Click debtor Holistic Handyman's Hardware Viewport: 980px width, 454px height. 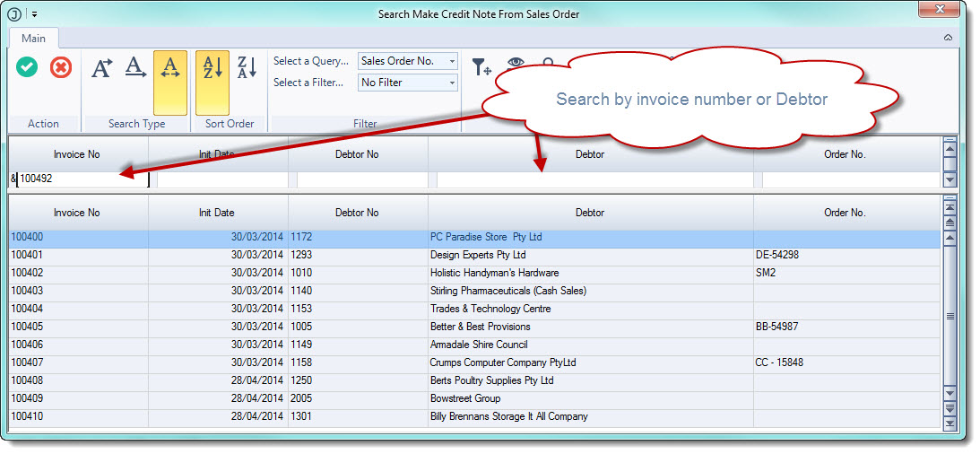point(494,274)
